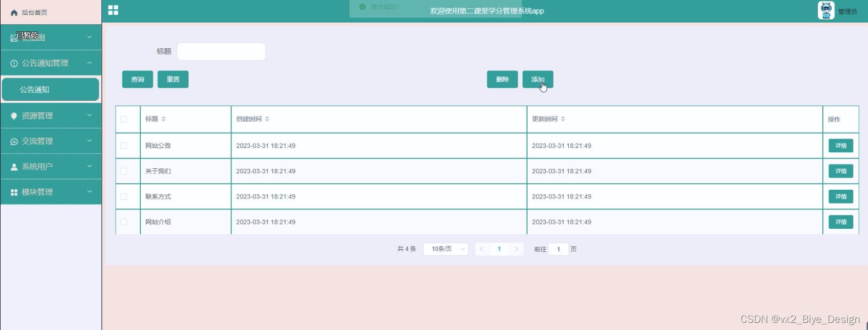Open 详情 for the 网站公告 row
Image resolution: width=868 pixels, height=330 pixels.
(841, 146)
